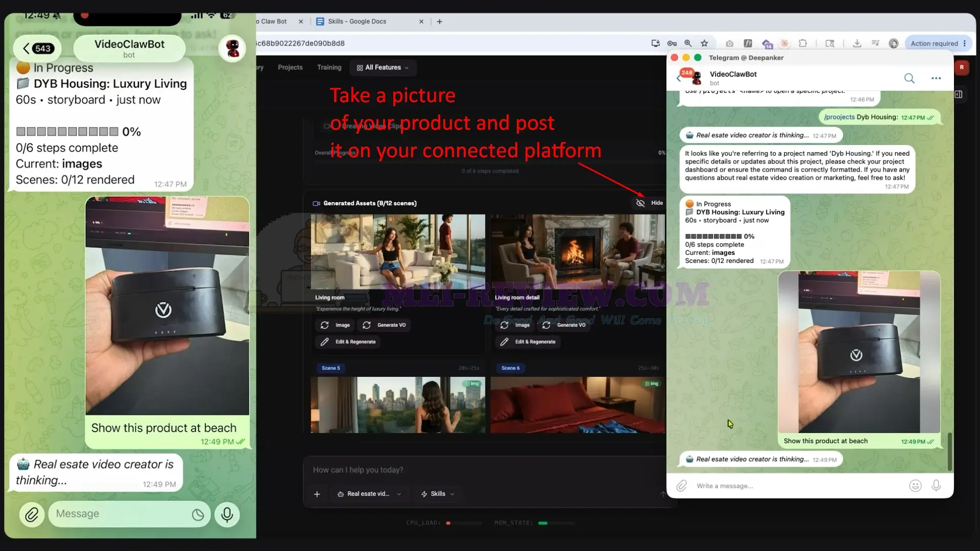980x551 pixels.
Task: Click the browser zoom magnifier icon
Action: (x=688, y=43)
